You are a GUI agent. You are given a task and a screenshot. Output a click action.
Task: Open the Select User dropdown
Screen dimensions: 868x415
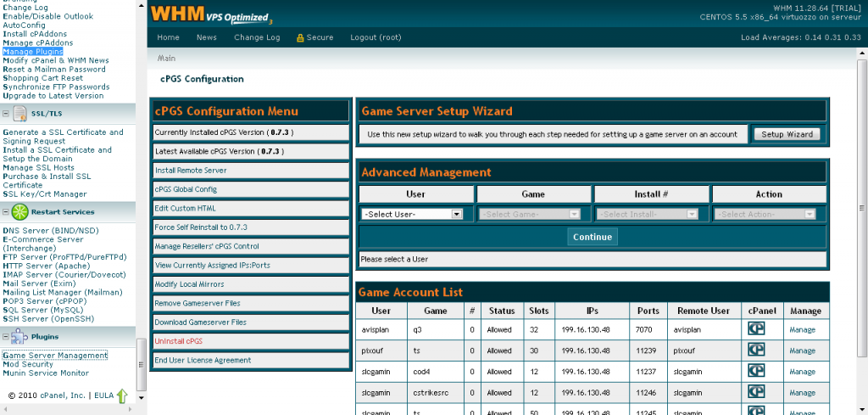pyautogui.click(x=412, y=214)
